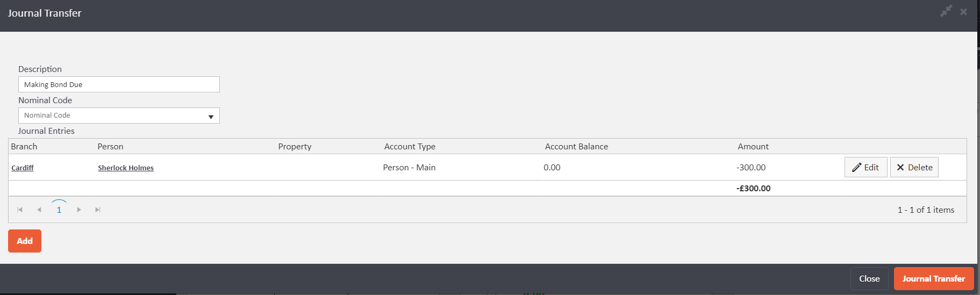This screenshot has width=980, height=295.
Task: Edit the Sherlock Holmes journal entry
Action: pyautogui.click(x=865, y=167)
